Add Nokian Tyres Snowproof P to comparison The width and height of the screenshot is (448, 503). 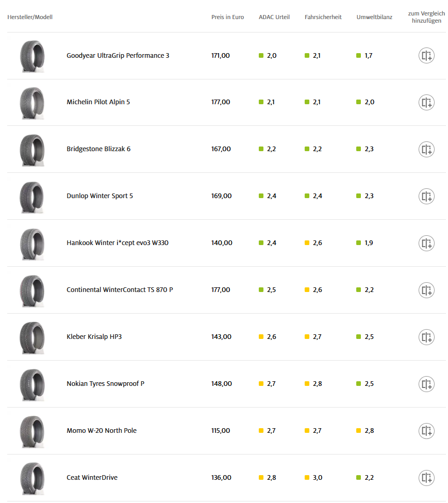[426, 384]
